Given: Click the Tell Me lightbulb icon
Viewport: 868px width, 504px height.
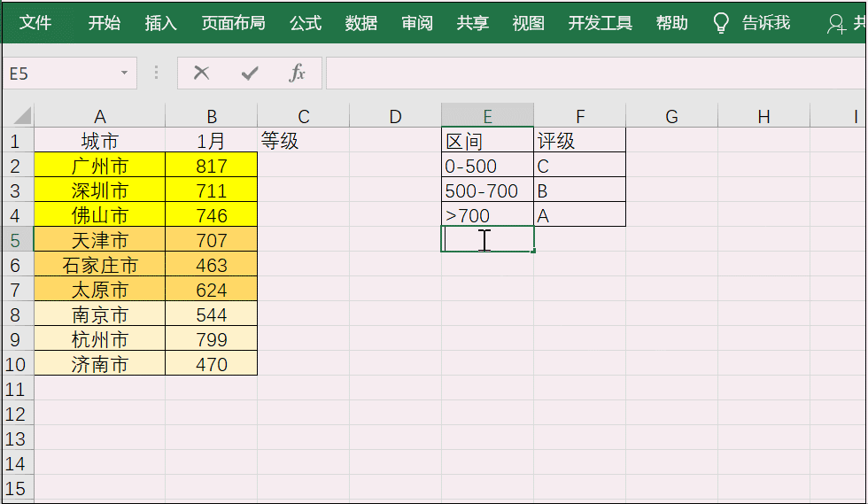Looking at the screenshot, I should 721,23.
